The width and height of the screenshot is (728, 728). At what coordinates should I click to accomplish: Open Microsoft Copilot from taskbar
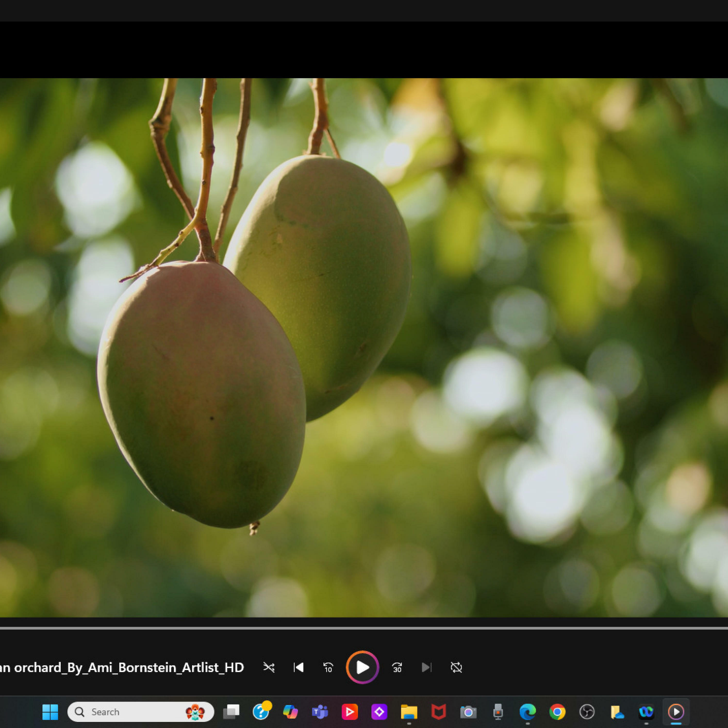click(x=290, y=712)
